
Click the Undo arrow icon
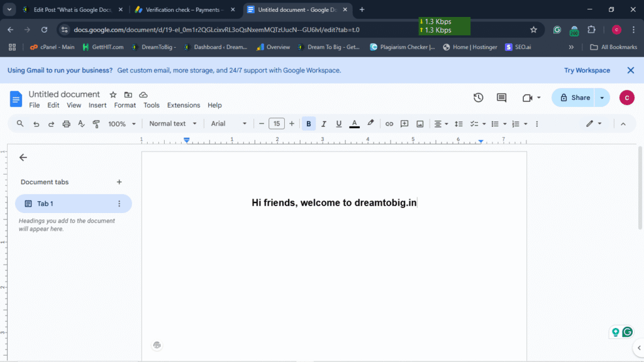point(36,124)
